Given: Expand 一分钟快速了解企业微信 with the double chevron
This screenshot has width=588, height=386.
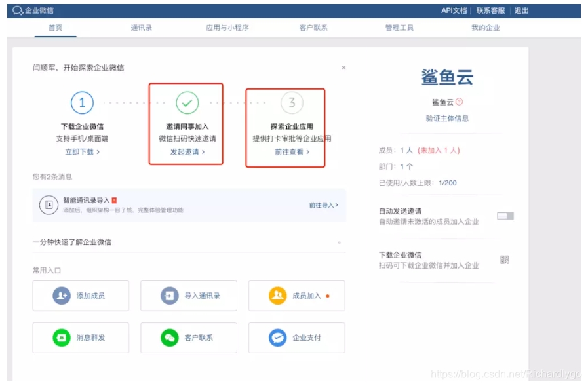Looking at the screenshot, I should 339,242.
